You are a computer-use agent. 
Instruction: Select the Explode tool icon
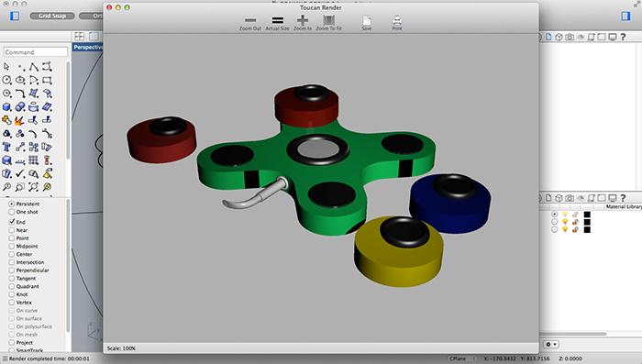(20, 120)
